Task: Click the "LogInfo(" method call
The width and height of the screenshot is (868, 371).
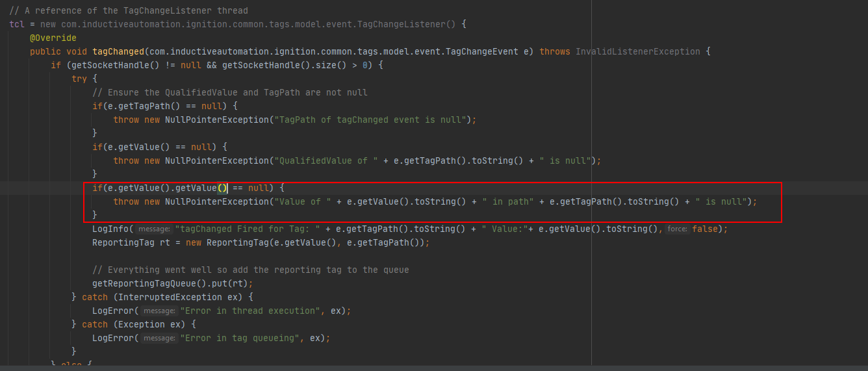Action: (113, 229)
